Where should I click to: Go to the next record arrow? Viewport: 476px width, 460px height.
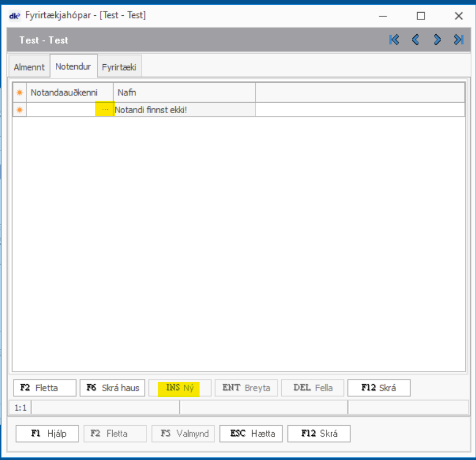click(x=437, y=40)
